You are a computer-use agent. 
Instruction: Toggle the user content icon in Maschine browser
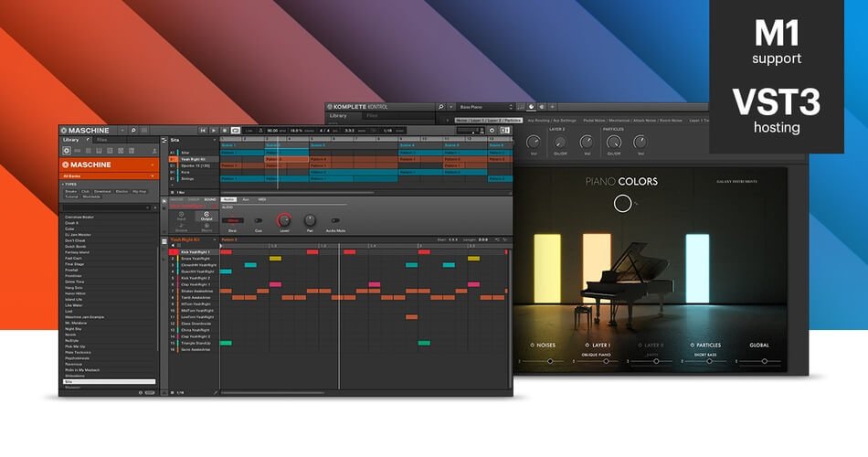pos(153,150)
